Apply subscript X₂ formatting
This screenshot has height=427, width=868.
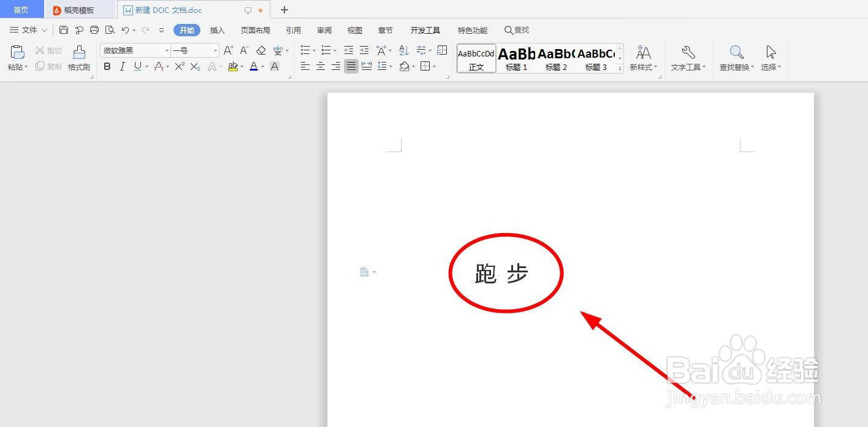195,66
